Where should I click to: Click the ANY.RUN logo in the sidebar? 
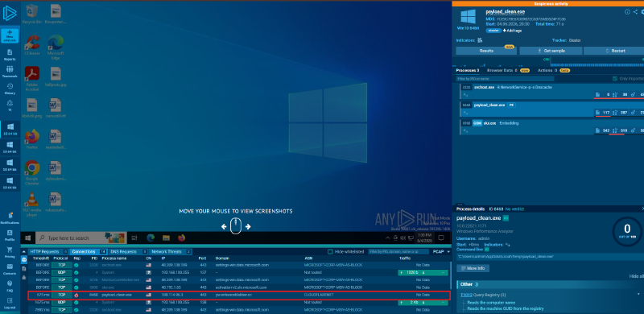pos(10,14)
